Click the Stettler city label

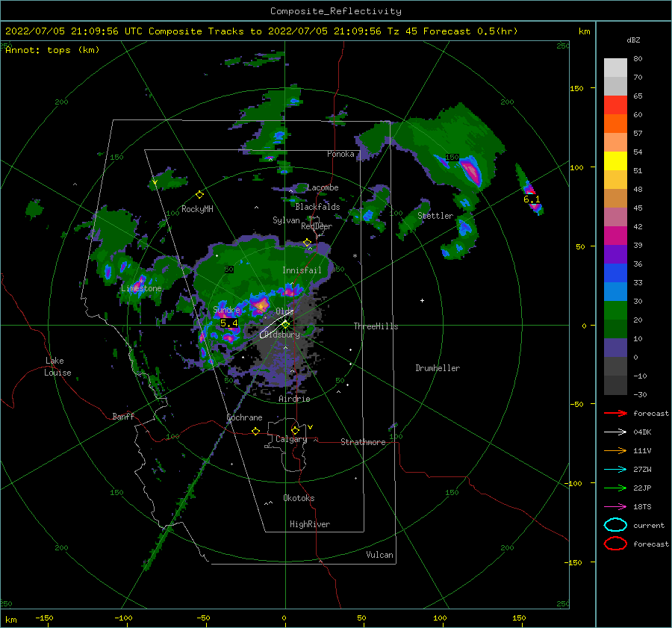435,216
